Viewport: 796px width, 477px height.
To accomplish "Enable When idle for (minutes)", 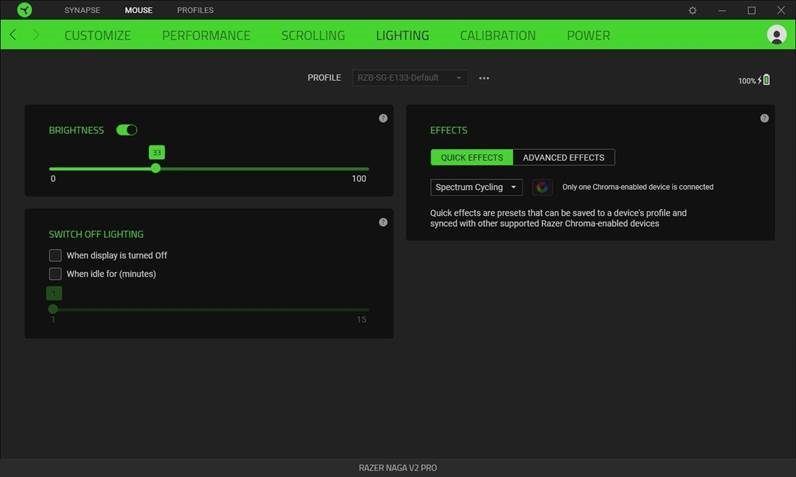I will 55,274.
